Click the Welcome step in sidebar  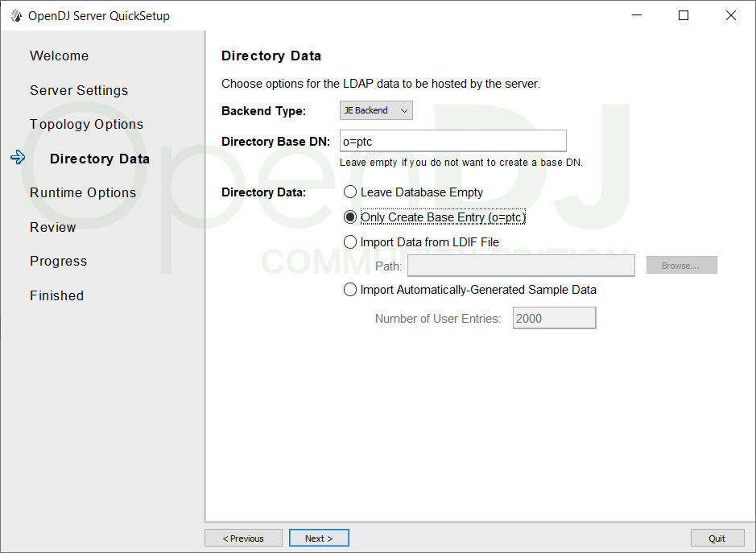coord(60,56)
